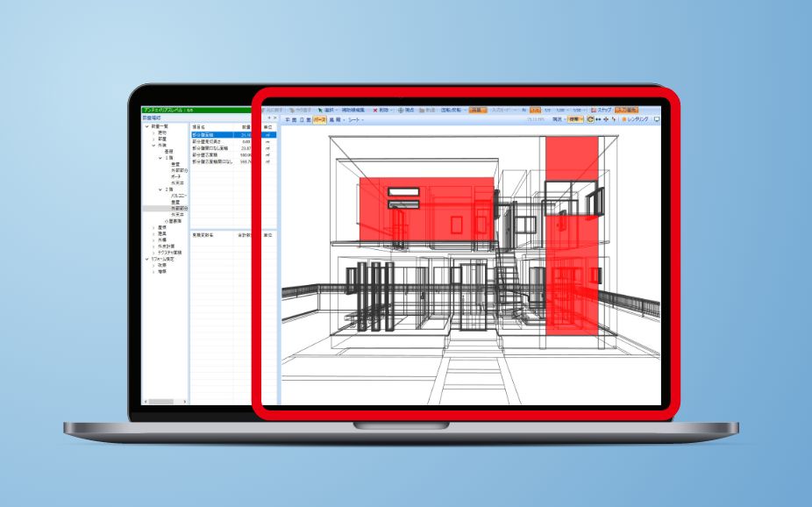This screenshot has height=507, width=812.
Task: Select the パース perspective view tab
Action: [x=320, y=118]
